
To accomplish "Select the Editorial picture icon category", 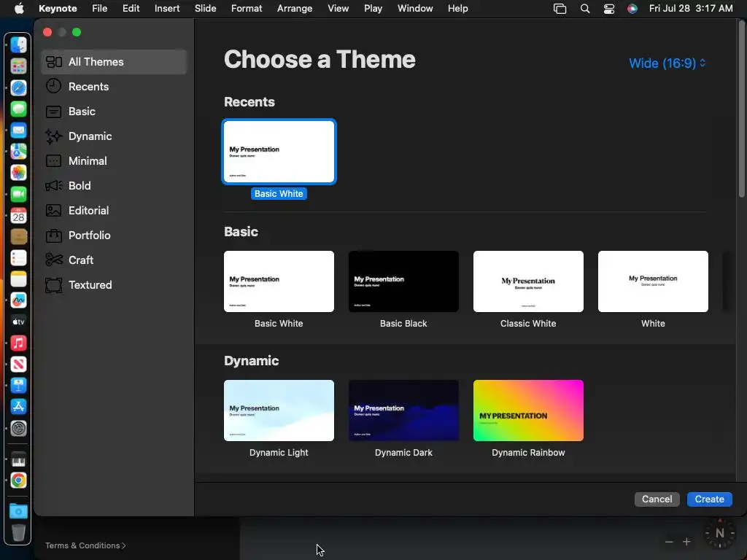I will 53,211.
